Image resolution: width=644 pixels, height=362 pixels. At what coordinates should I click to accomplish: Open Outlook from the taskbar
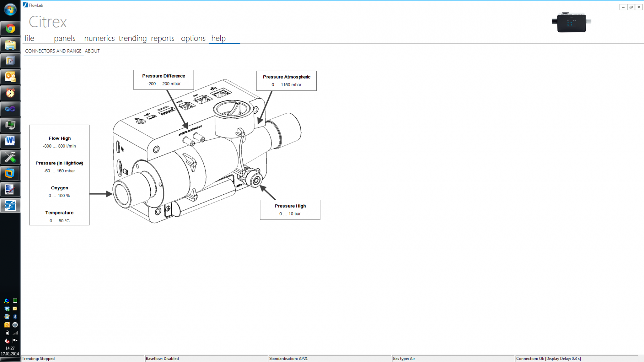[10, 76]
